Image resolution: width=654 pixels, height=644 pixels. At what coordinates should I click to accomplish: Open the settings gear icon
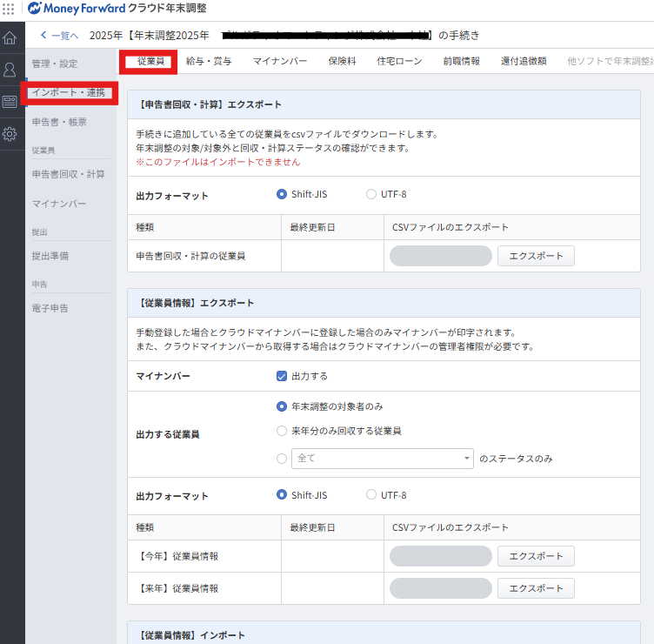10,134
